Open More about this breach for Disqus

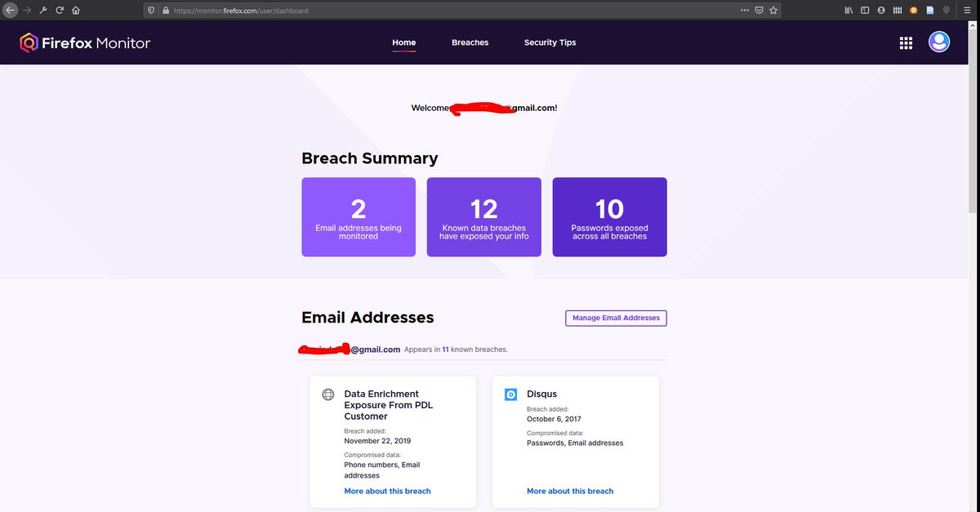click(x=569, y=491)
